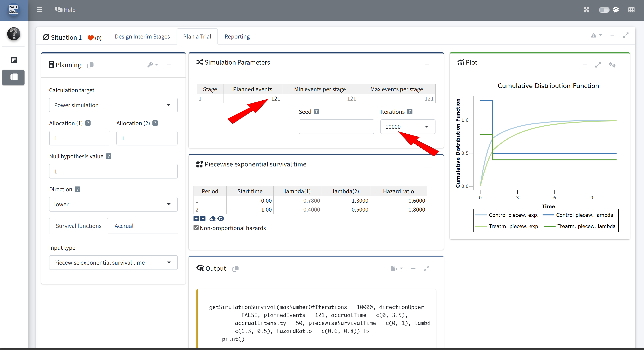Expand the Direction dropdown set to lower
The image size is (644, 350).
113,204
